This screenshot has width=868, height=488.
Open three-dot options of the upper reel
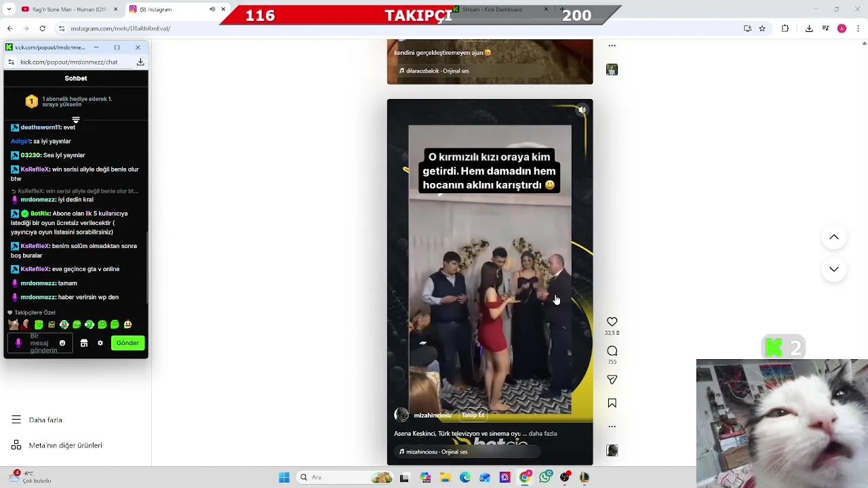[x=612, y=46]
